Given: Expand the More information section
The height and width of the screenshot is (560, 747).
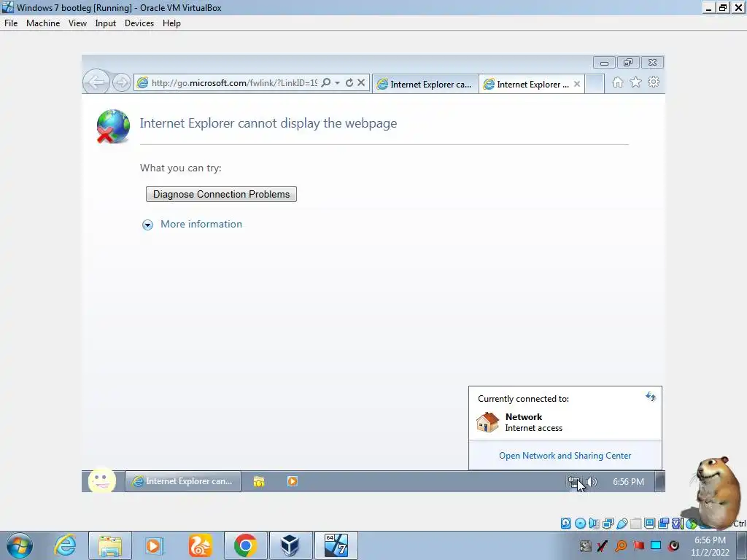Looking at the screenshot, I should 147,225.
